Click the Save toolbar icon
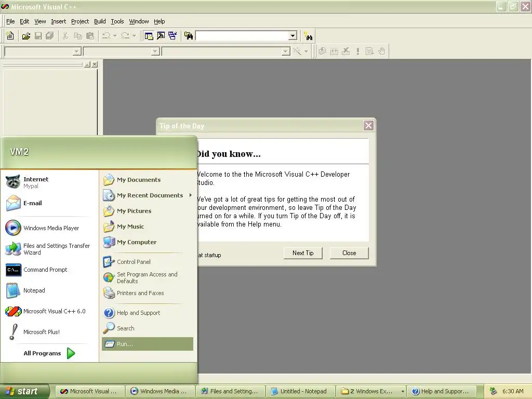 coord(38,36)
